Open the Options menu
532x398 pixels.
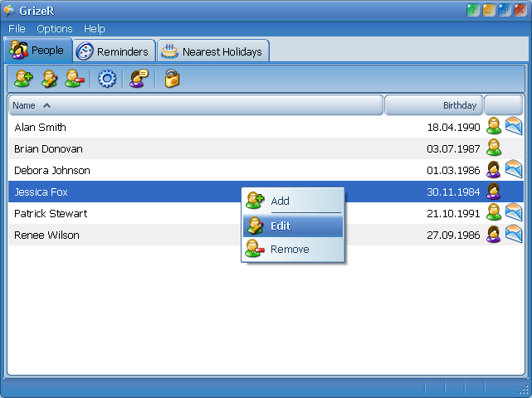(x=55, y=29)
